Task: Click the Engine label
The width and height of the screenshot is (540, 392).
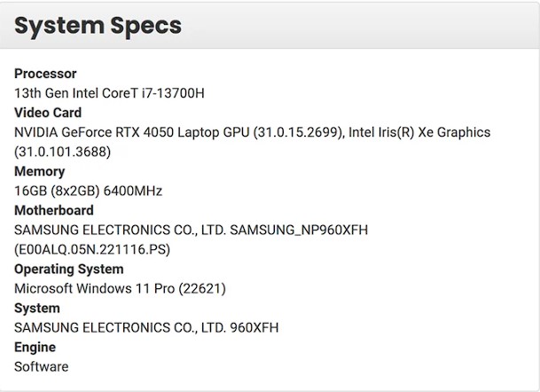Action: pyautogui.click(x=35, y=347)
